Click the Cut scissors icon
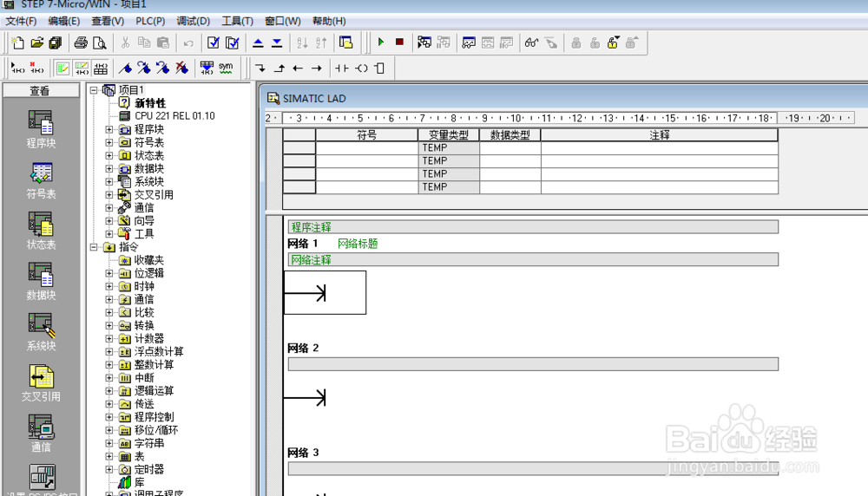 (x=125, y=42)
